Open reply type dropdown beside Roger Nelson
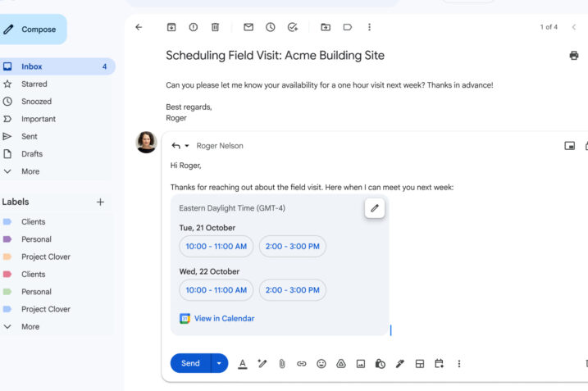 (x=186, y=146)
